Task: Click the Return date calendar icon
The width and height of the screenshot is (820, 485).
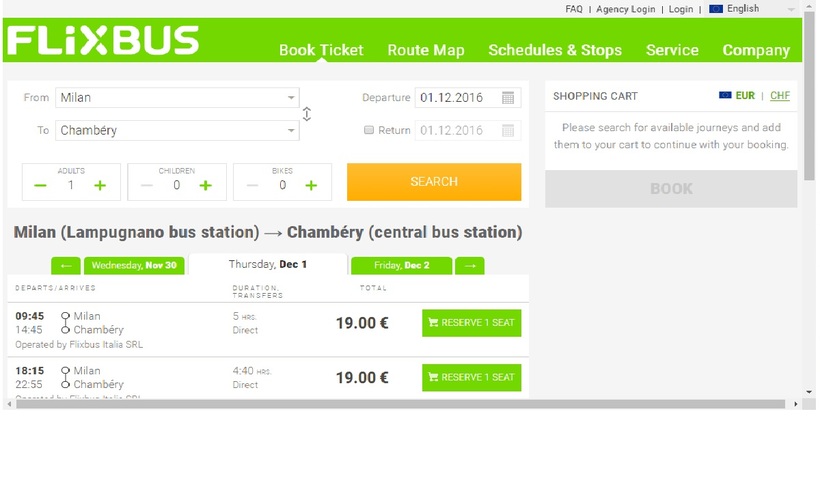Action: 508,130
